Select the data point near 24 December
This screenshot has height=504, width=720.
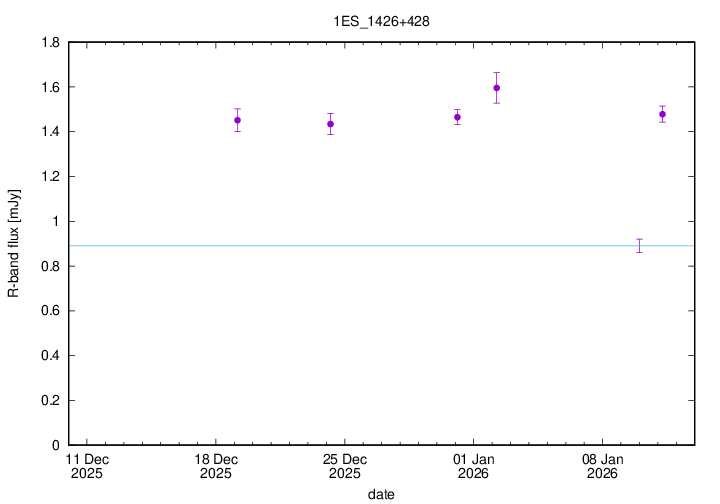[330, 124]
